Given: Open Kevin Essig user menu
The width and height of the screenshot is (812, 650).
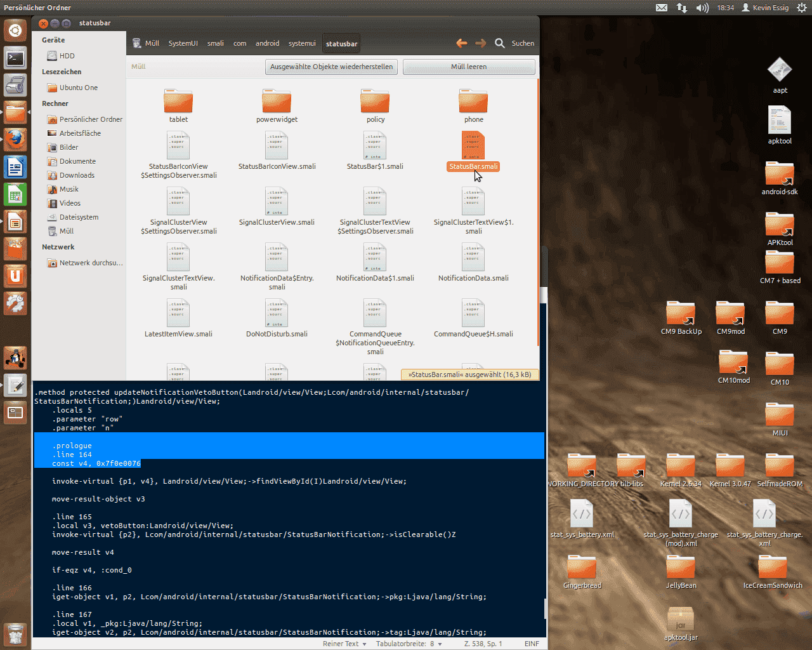Looking at the screenshot, I should click(765, 8).
